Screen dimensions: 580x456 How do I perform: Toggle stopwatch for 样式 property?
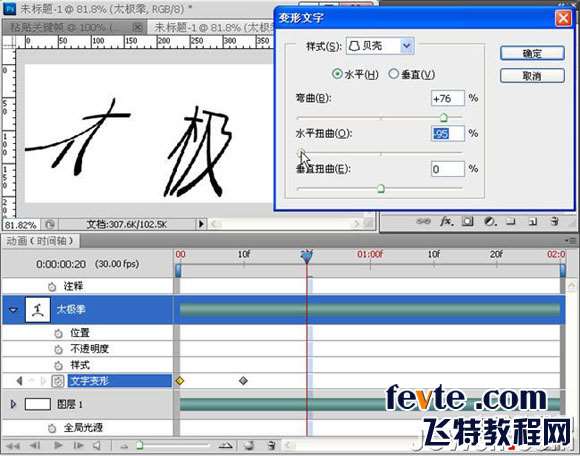[x=58, y=366]
